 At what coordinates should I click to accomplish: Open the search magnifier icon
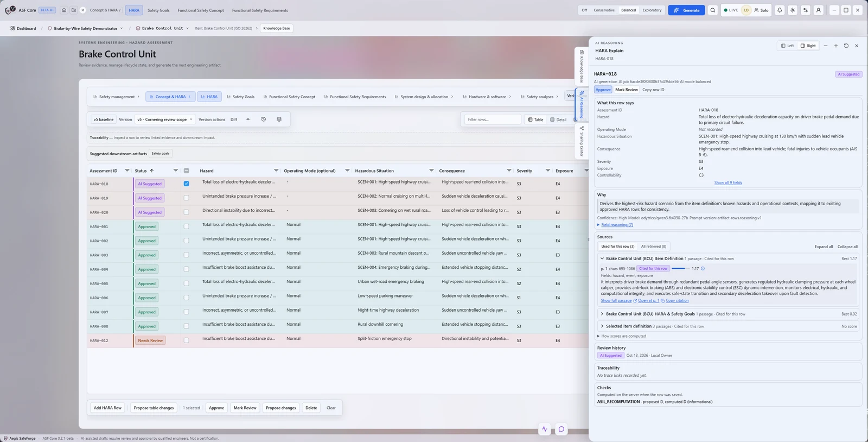(713, 10)
